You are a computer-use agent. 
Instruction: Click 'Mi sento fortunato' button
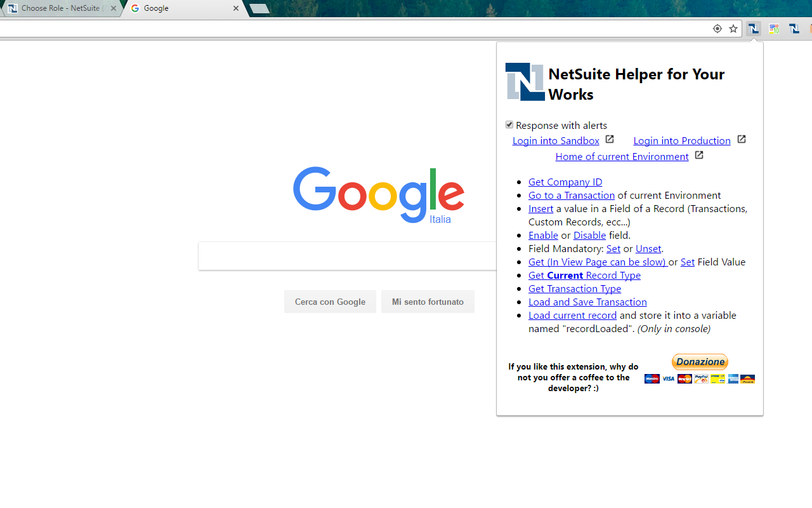point(428,302)
